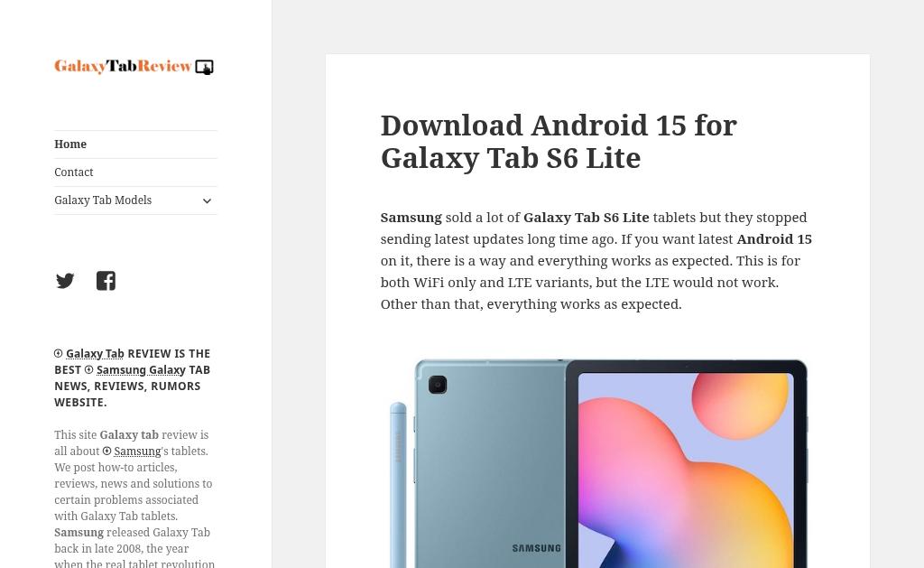The width and height of the screenshot is (924, 568).
Task: Open the Facebook social icon
Action: (106, 281)
